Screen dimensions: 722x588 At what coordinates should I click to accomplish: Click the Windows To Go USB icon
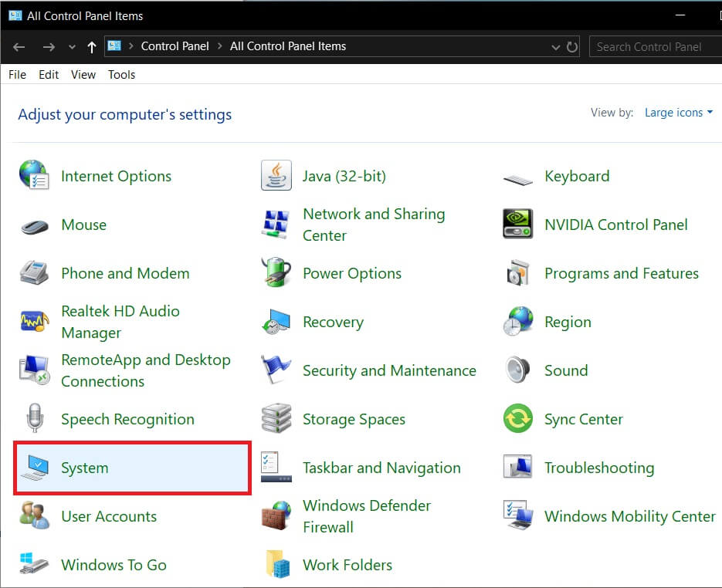[34, 563]
